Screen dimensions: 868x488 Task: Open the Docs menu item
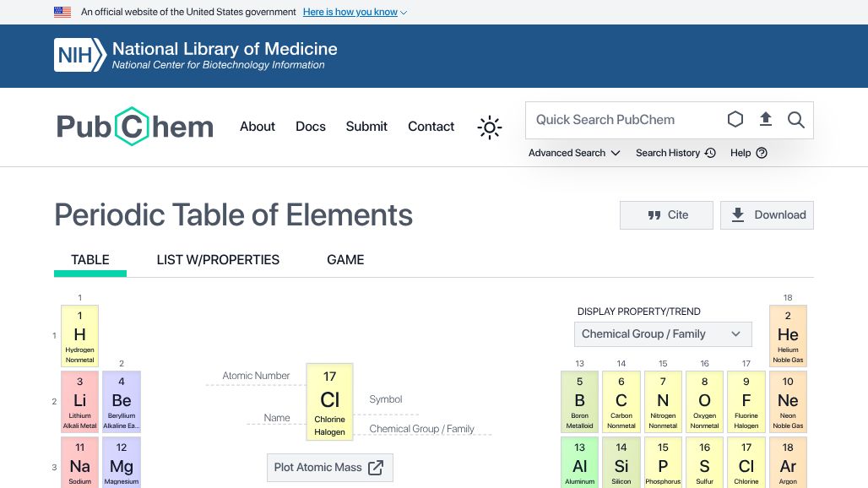point(310,127)
